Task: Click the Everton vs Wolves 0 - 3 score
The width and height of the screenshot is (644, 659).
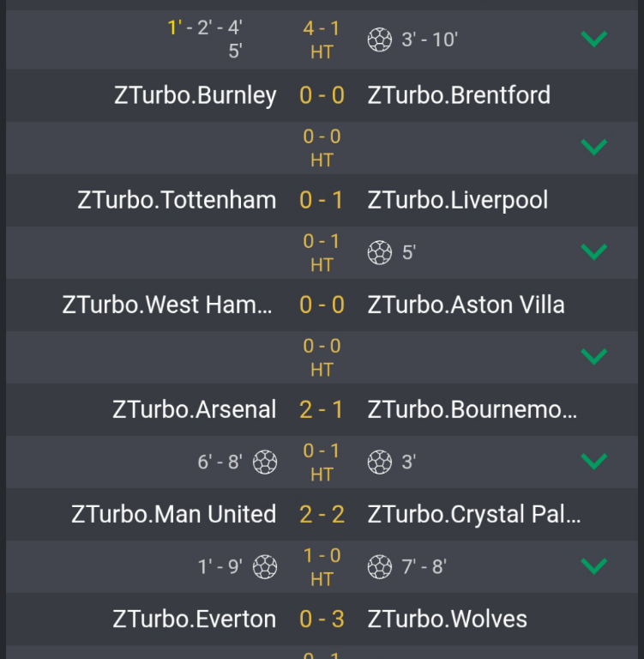Action: (x=322, y=619)
